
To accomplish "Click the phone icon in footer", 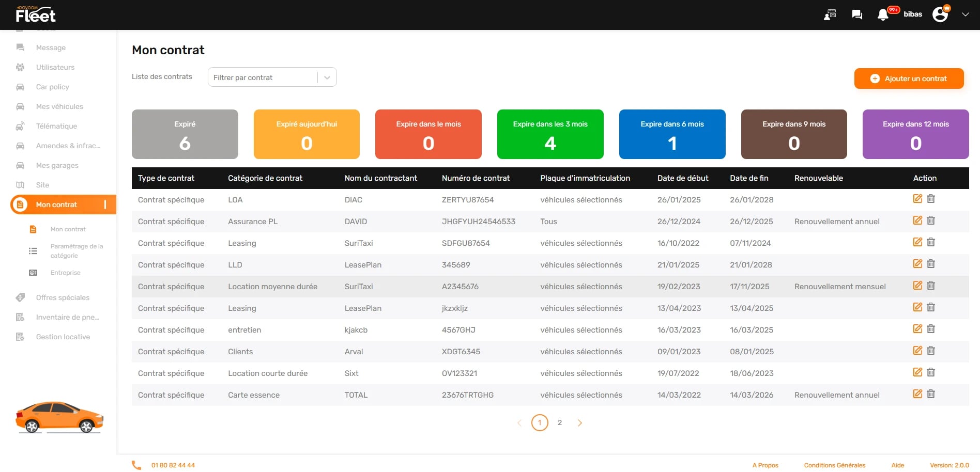I will coord(136,465).
